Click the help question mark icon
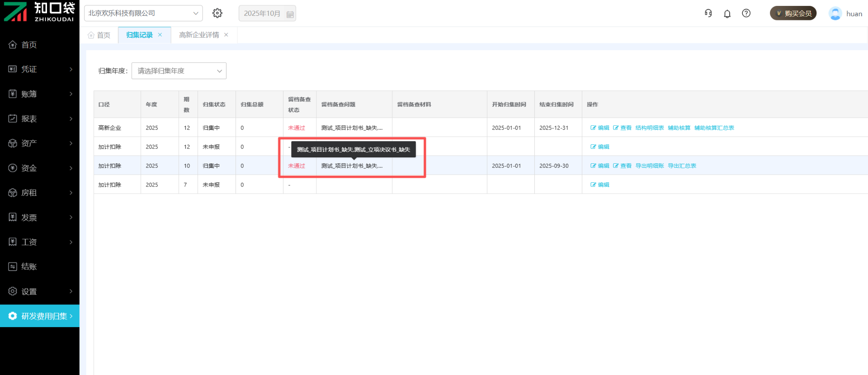 (746, 14)
